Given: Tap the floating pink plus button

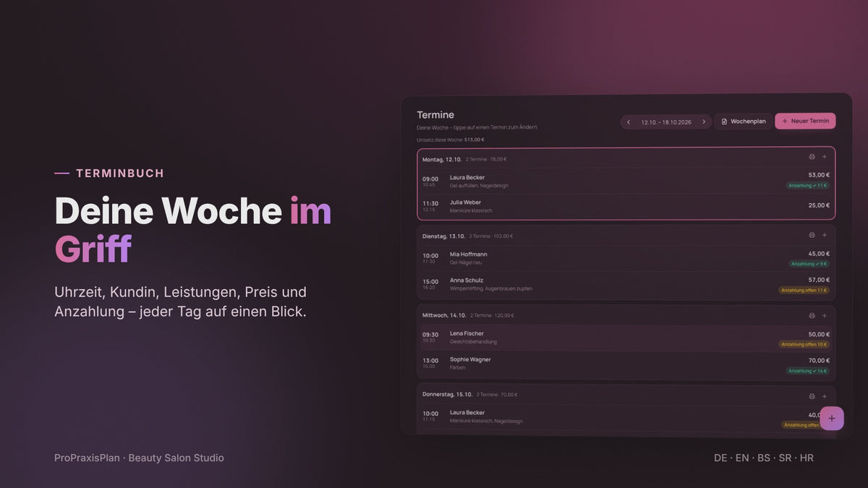Looking at the screenshot, I should point(832,418).
